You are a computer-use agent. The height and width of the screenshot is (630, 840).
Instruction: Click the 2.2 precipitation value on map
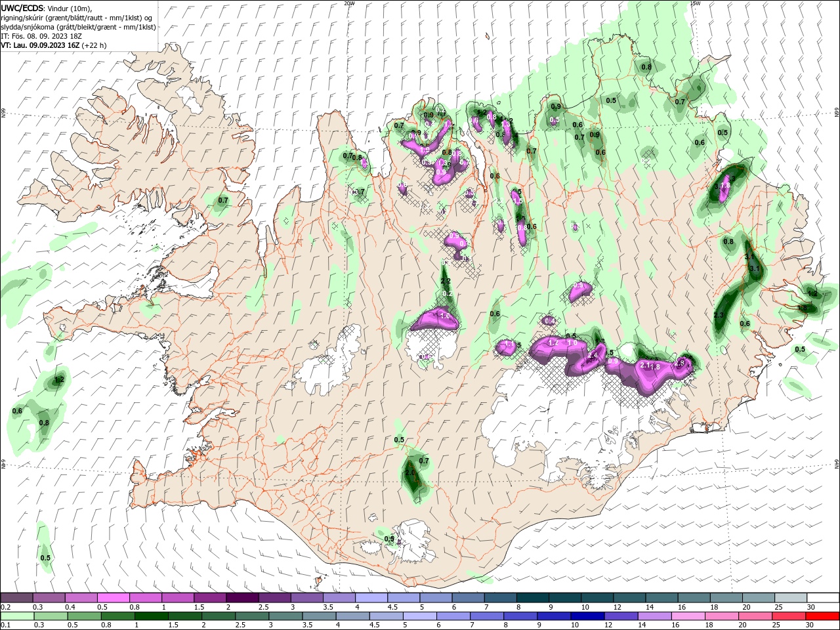pos(445,282)
